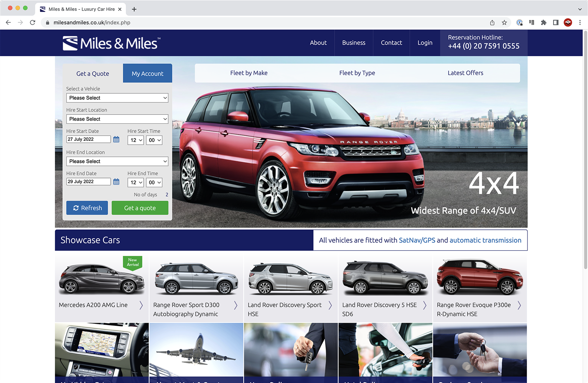Image resolution: width=588 pixels, height=383 pixels.
Task: Open the Fleet by Make menu
Action: tap(249, 73)
